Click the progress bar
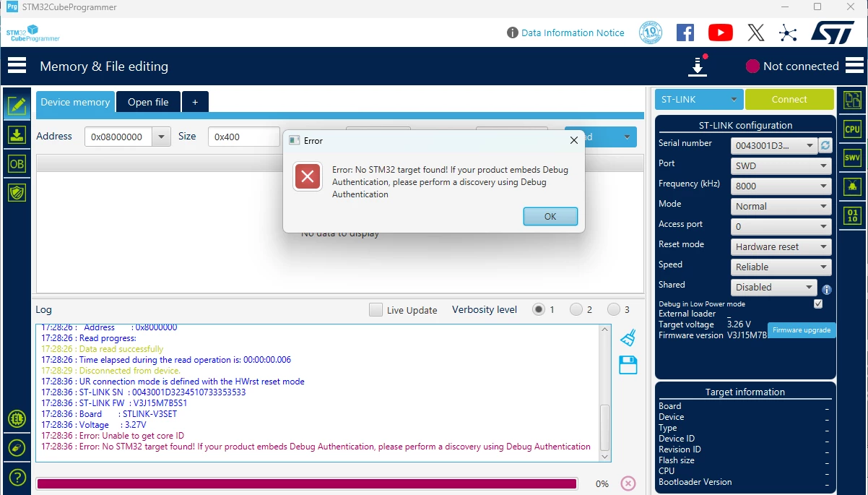The height and width of the screenshot is (495, 868). [x=307, y=483]
